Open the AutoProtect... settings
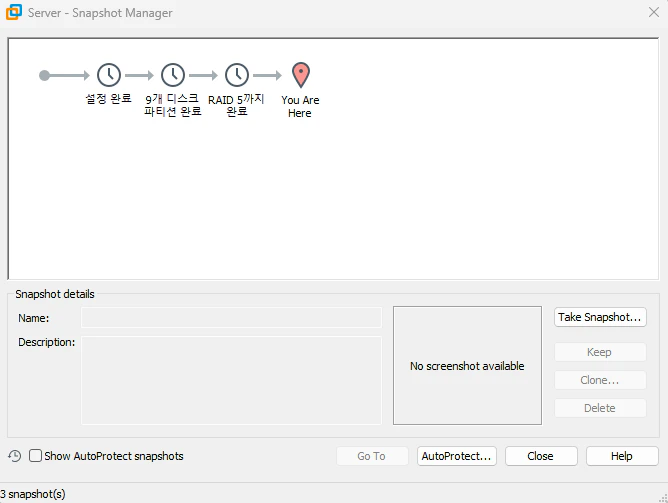The width and height of the screenshot is (668, 503). point(457,456)
